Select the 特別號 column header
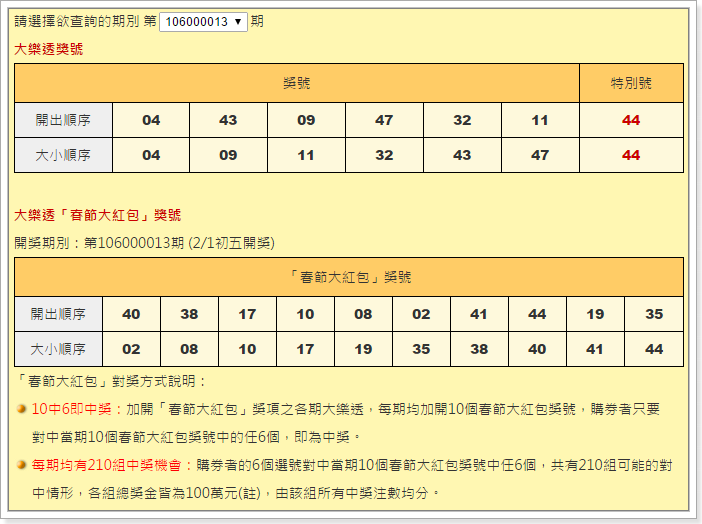 coord(631,83)
